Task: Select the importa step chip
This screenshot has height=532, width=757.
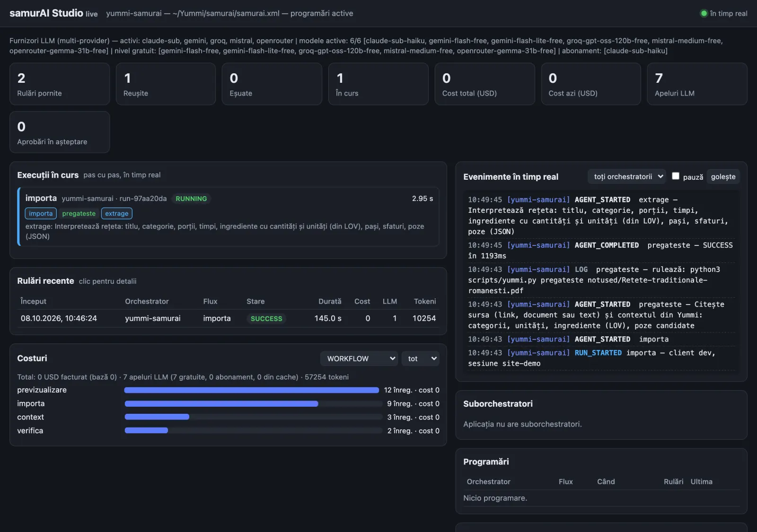Action: tap(41, 213)
